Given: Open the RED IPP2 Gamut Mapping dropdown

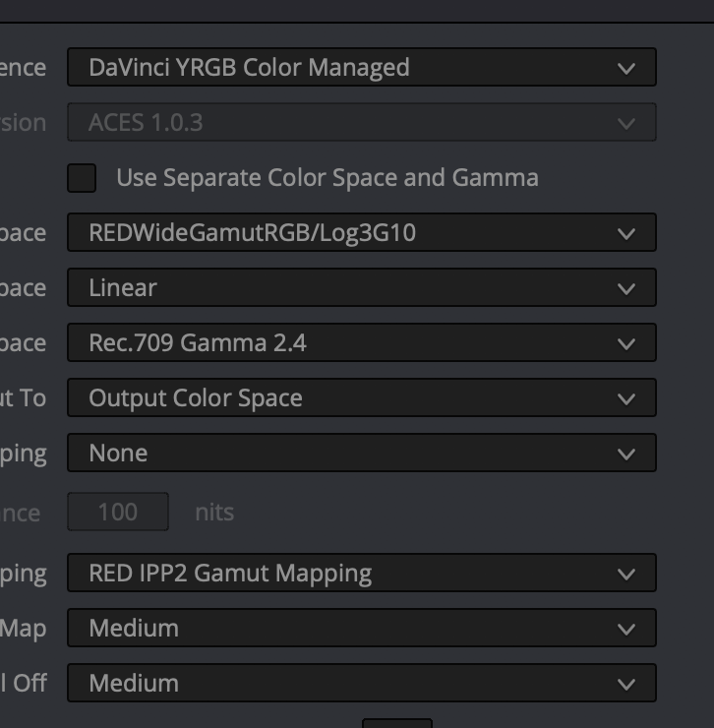Looking at the screenshot, I should (x=362, y=573).
